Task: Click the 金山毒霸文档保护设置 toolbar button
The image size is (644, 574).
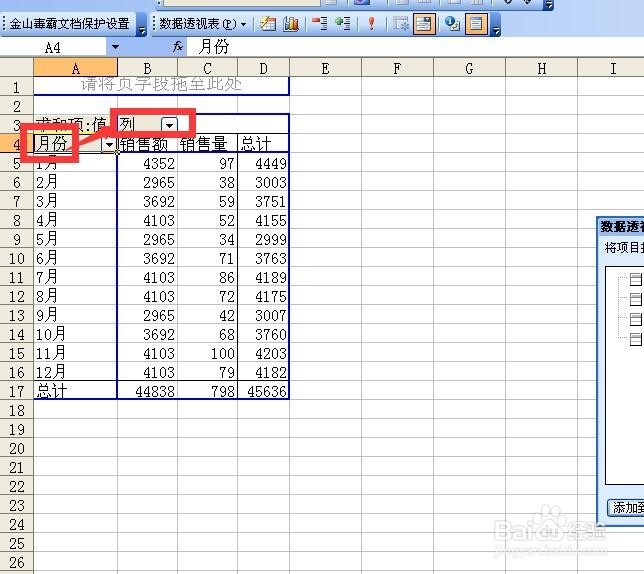Action: (69, 24)
